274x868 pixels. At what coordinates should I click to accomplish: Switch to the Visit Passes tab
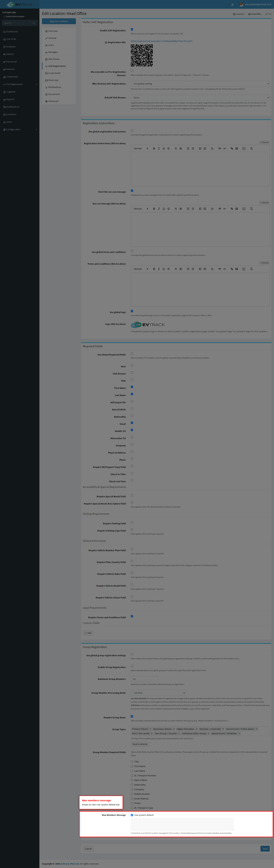(59, 59)
